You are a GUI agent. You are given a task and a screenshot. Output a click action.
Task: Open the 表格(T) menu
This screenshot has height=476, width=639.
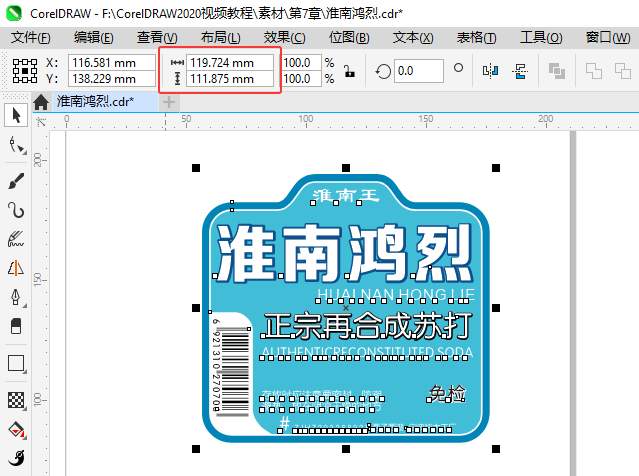click(x=476, y=37)
